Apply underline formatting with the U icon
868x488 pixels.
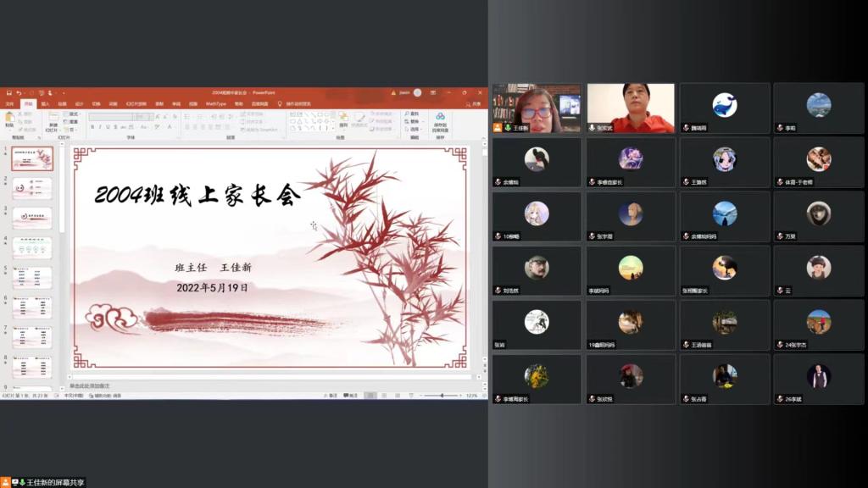pyautogui.click(x=107, y=125)
